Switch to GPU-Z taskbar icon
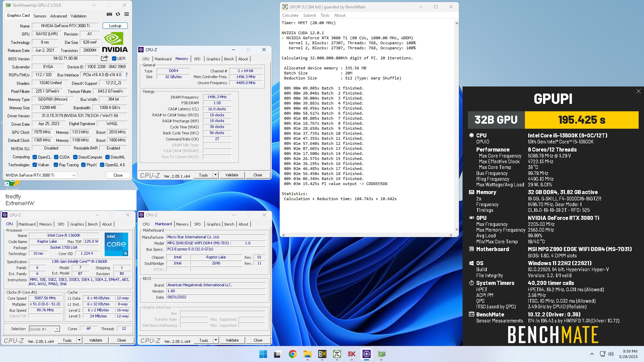The height and width of the screenshot is (362, 644). pyautogui.click(x=381, y=354)
